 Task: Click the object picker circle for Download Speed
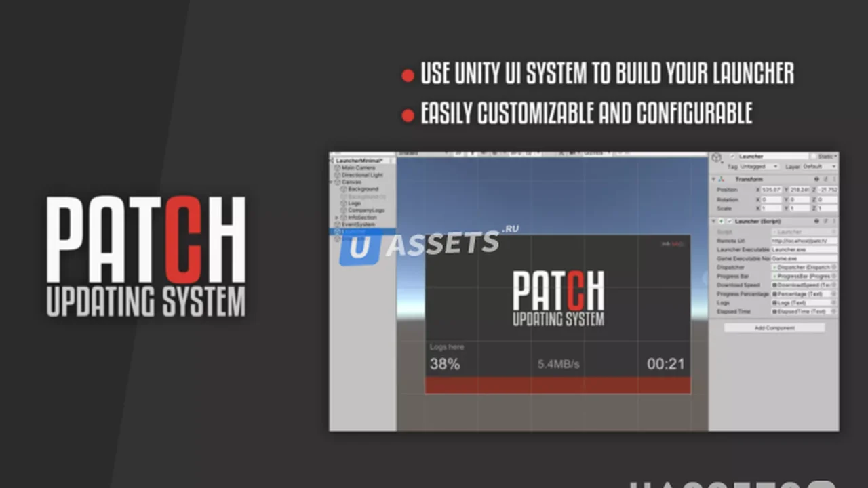click(833, 285)
